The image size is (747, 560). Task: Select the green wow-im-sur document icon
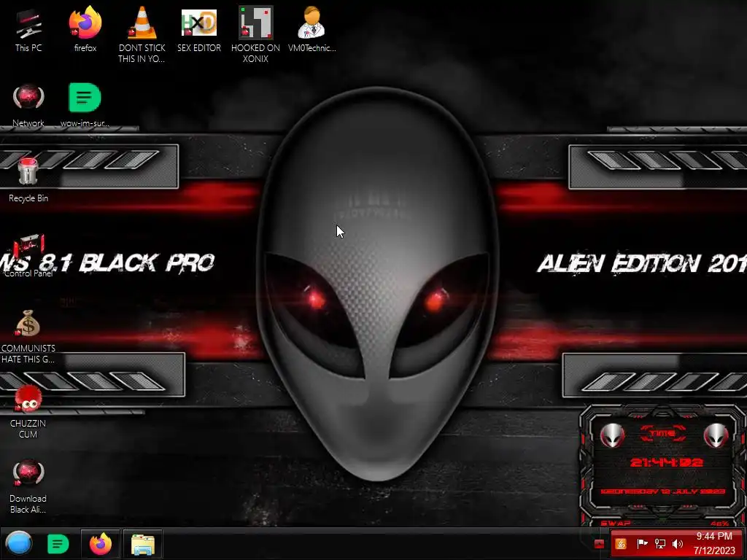click(x=85, y=106)
